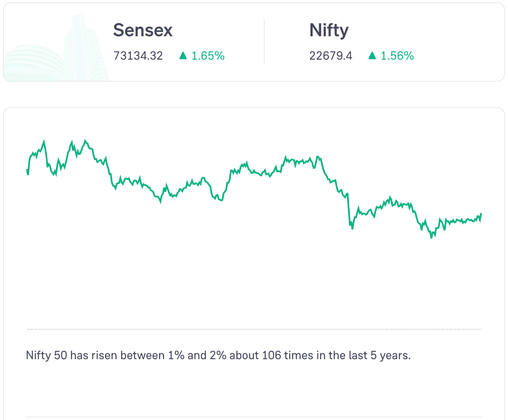Click the rightmost end of the green chart line
Viewport: 508px width, 420px height.
[x=481, y=214]
